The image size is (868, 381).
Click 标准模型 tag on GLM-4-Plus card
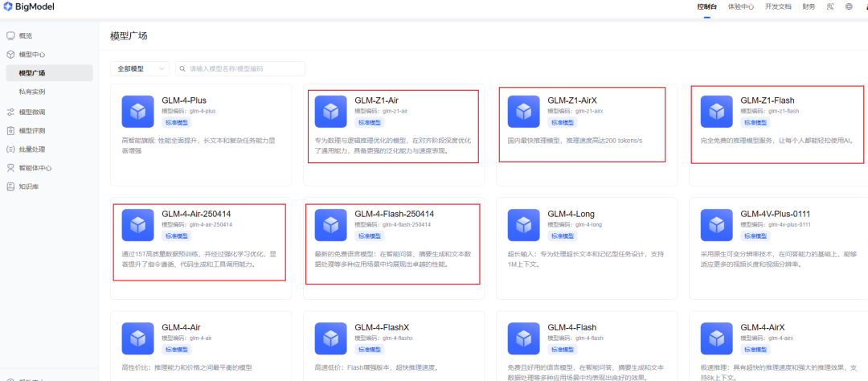click(175, 122)
